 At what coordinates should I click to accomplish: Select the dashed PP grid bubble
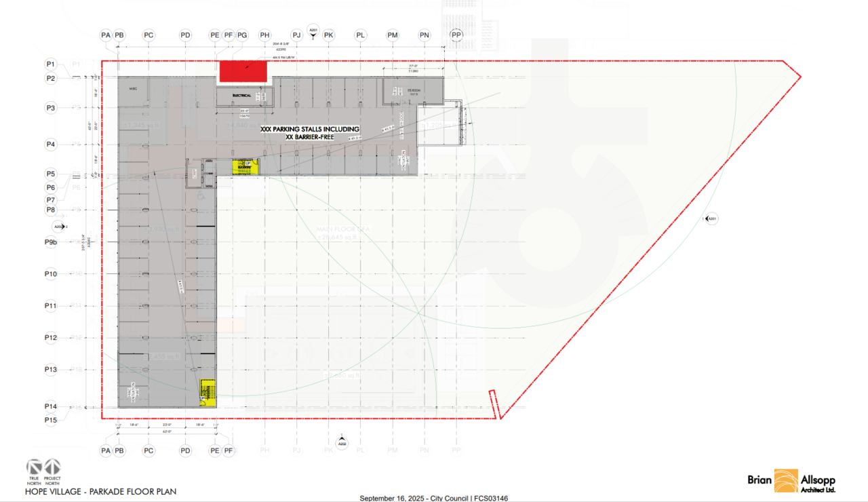click(456, 35)
